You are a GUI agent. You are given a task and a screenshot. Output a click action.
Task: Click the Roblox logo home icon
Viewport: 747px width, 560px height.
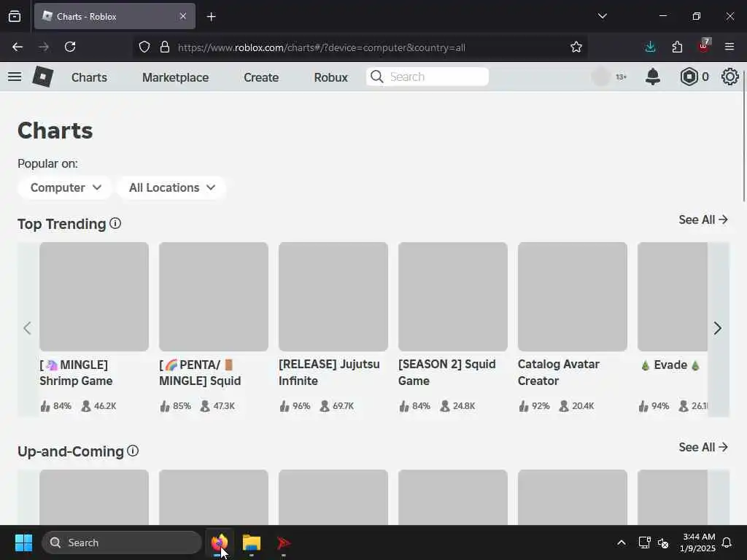42,77
